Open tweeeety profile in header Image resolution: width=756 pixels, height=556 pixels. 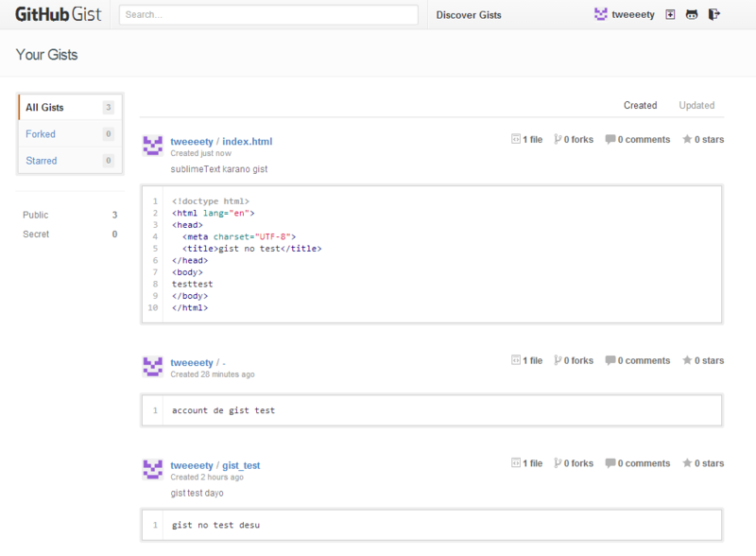[633, 14]
